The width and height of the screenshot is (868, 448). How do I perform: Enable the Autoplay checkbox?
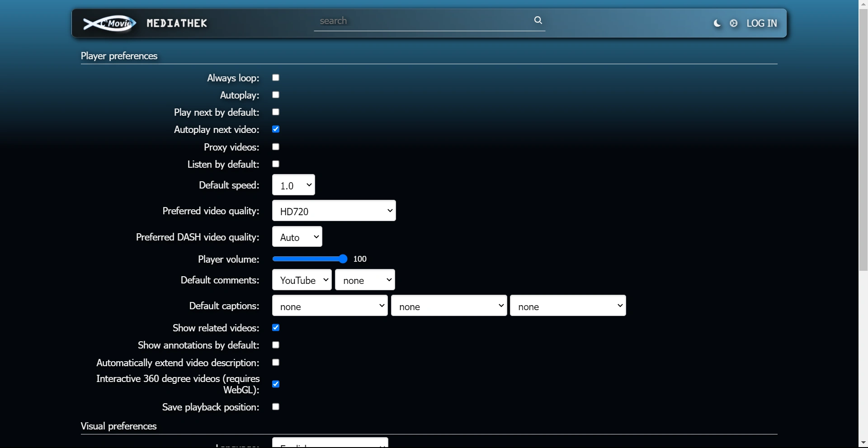coord(276,95)
